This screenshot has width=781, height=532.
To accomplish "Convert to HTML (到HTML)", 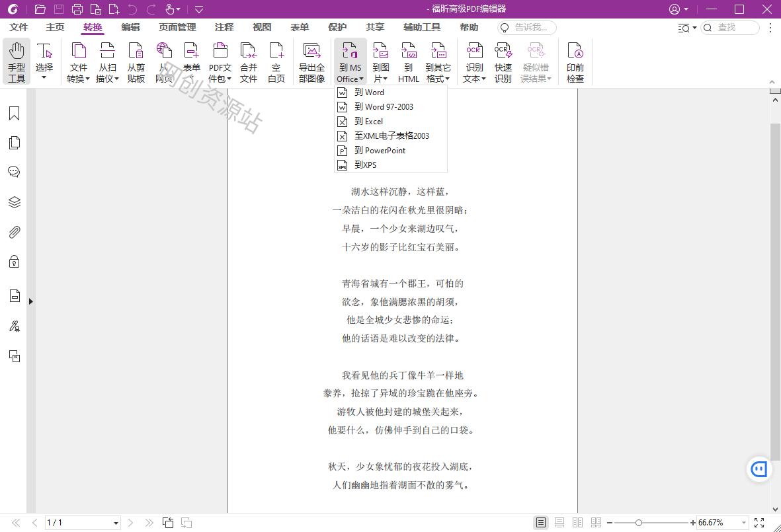I will [409, 61].
